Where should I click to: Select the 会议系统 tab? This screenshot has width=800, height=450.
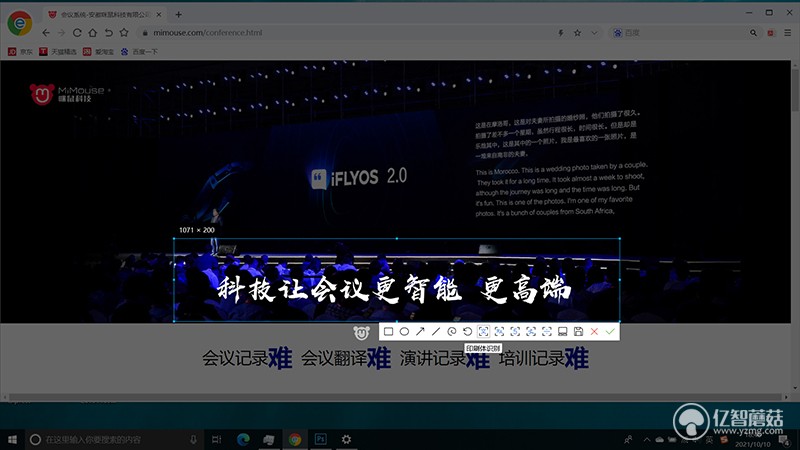click(x=105, y=15)
